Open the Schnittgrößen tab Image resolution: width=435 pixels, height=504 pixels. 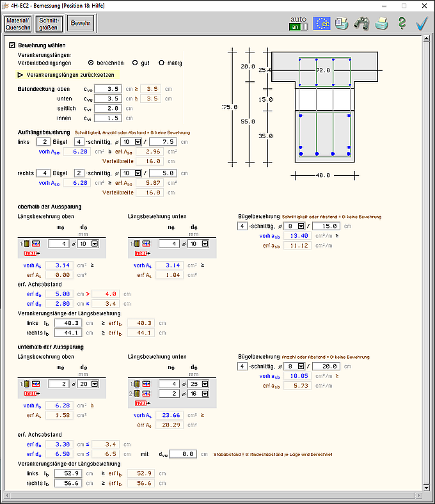50,24
